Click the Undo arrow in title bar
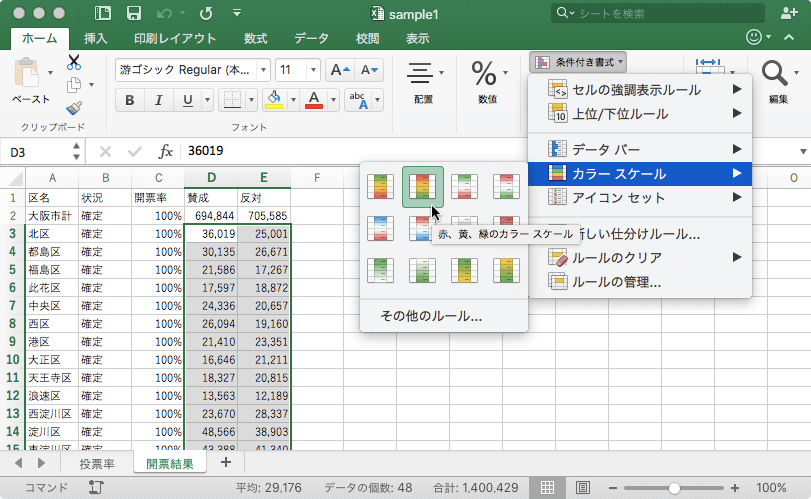The height and width of the screenshot is (499, 811). tap(164, 13)
